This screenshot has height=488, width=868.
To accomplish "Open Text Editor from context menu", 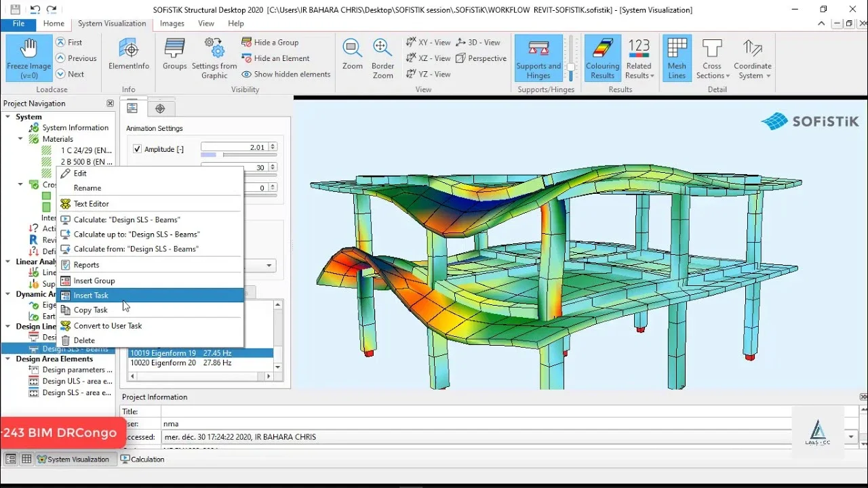I will coord(150,203).
